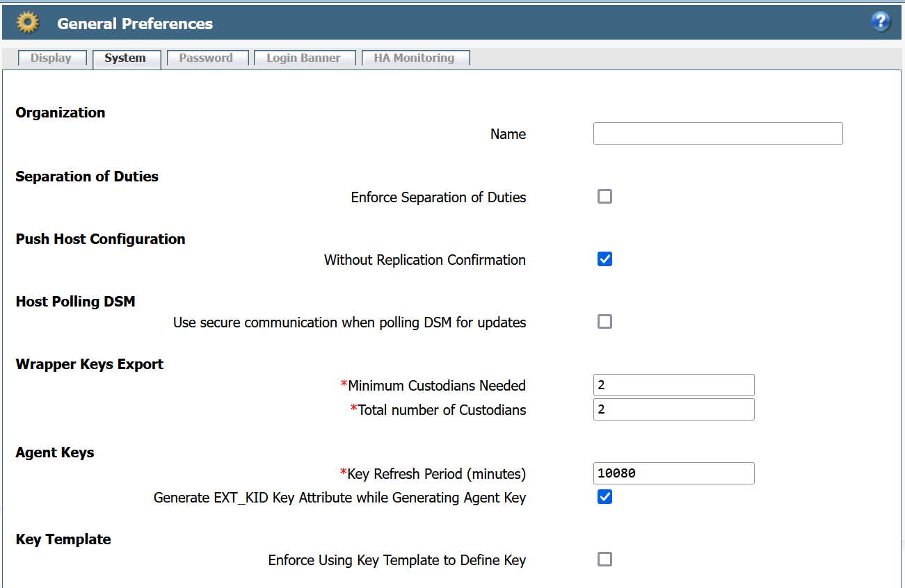Enable secure communication when polling DSM

coord(604,321)
